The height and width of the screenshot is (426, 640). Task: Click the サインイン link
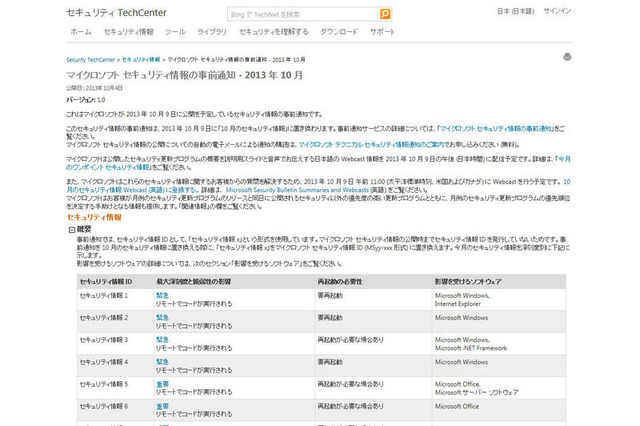point(557,11)
